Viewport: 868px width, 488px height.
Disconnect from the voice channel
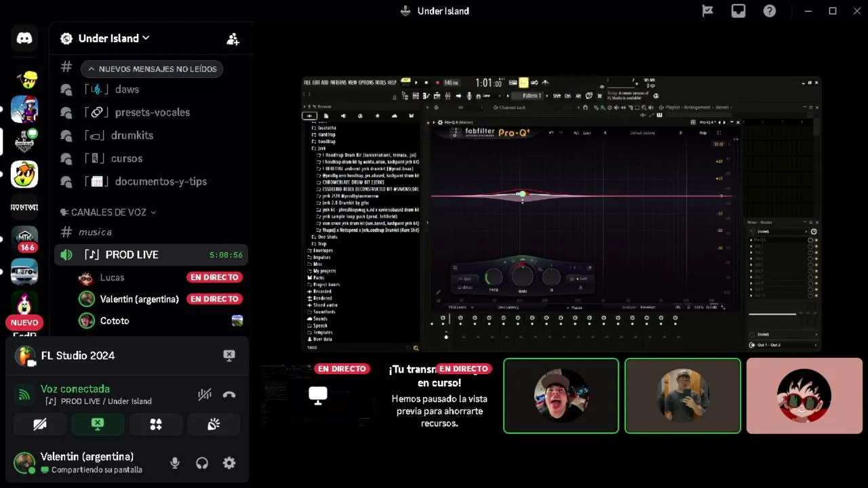[x=229, y=394]
